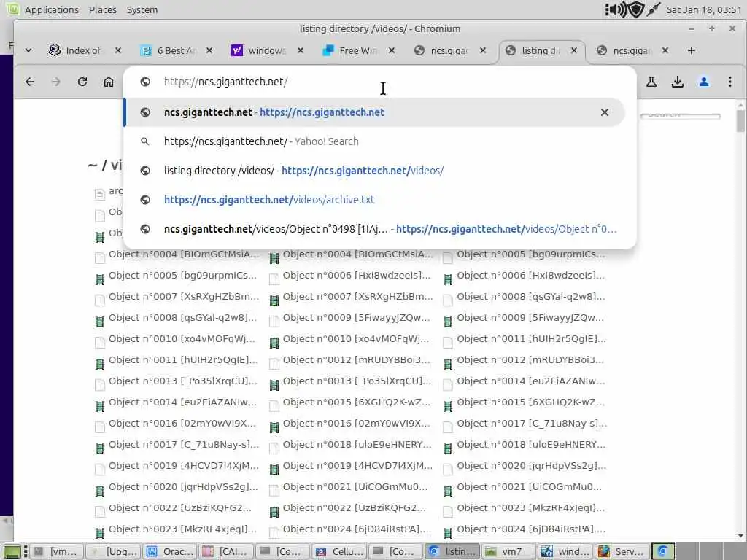Switch to the wind... taskbar window
This screenshot has width=747, height=560.
point(565,551)
